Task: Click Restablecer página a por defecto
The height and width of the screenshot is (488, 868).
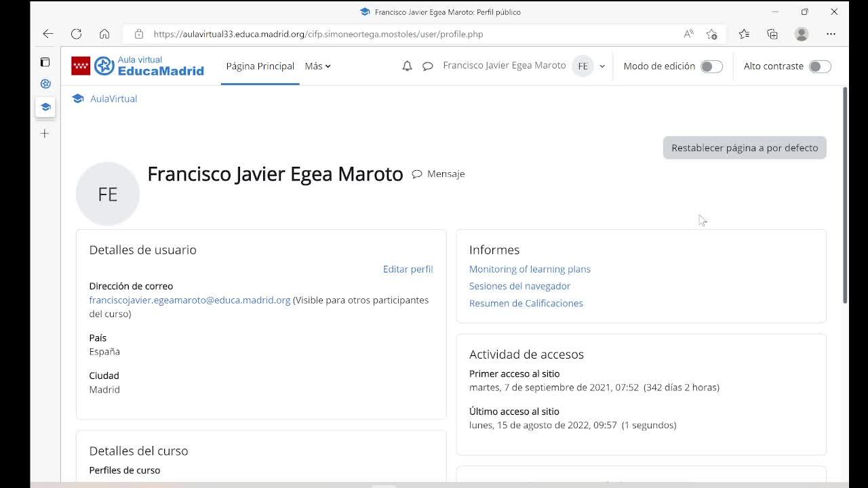Action: [x=745, y=148]
